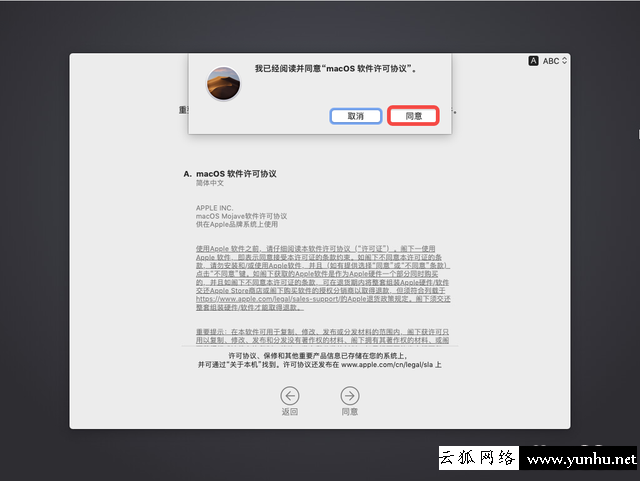The width and height of the screenshot is (640, 481).
Task: Click the 简体中文 language label
Action: [x=210, y=183]
